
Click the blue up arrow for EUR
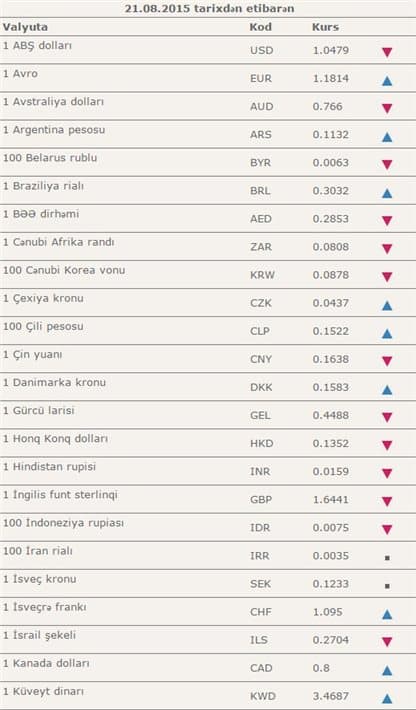(387, 81)
